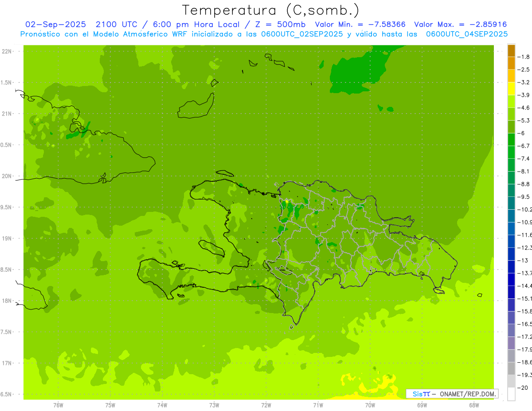Screen dimensions: 532x411
Task: Click the '-2.5' colorbar value
Action: click(524, 70)
